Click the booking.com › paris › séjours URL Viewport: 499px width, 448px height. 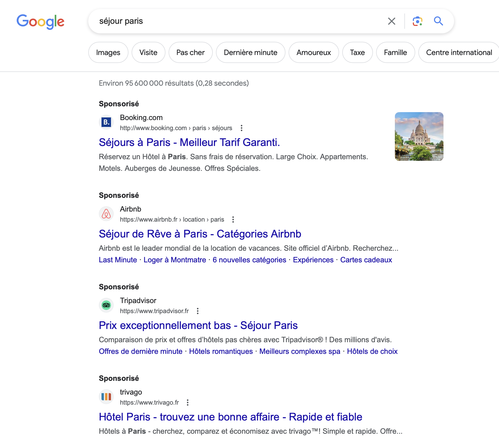(176, 128)
